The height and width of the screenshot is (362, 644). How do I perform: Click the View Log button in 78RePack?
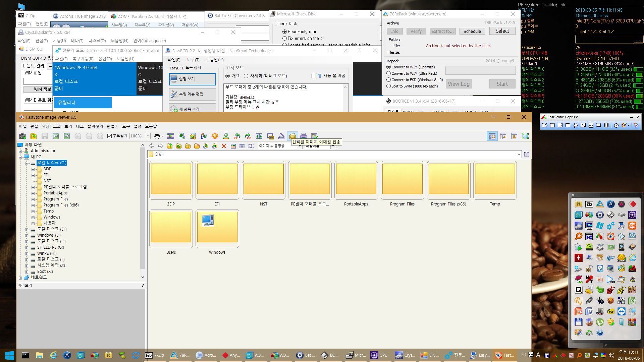[459, 84]
